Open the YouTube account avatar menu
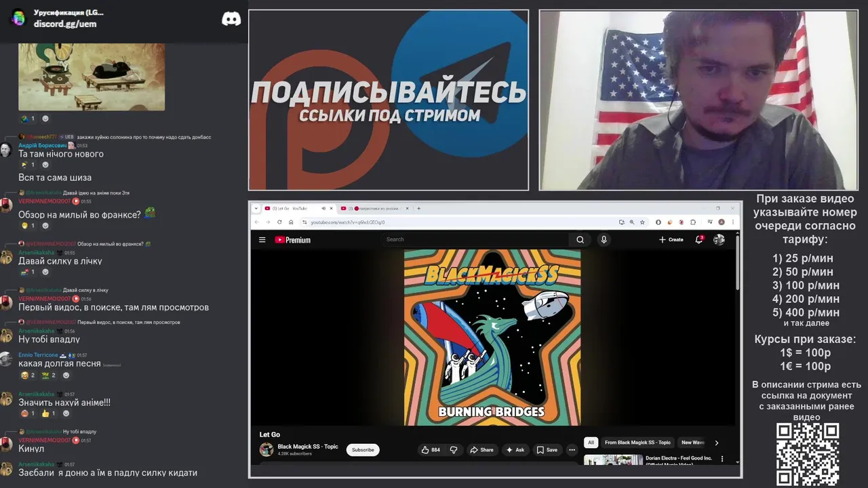 719,239
